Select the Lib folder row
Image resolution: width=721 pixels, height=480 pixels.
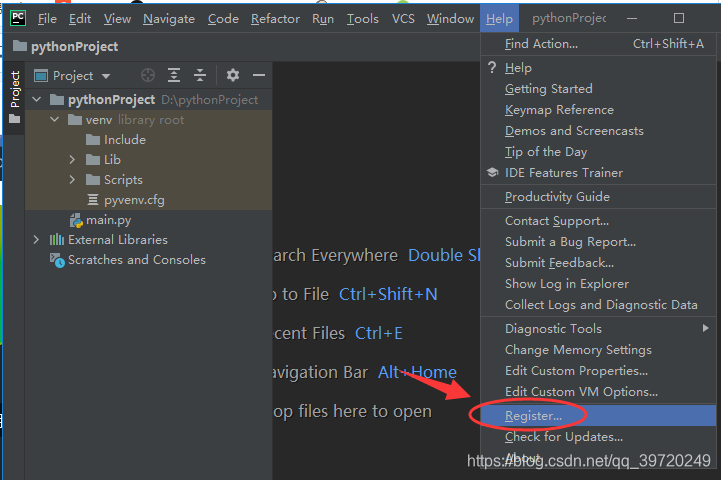point(149,160)
